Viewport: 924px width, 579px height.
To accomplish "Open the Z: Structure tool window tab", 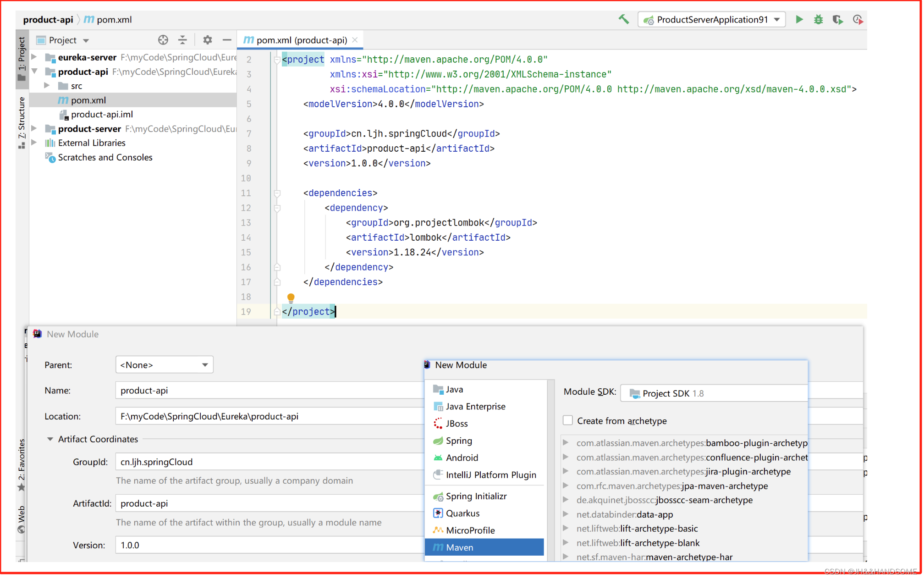I will coord(22,122).
